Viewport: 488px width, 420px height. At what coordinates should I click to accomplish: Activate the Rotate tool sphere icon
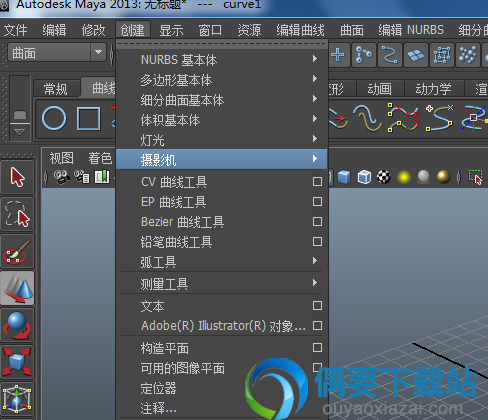(17, 325)
